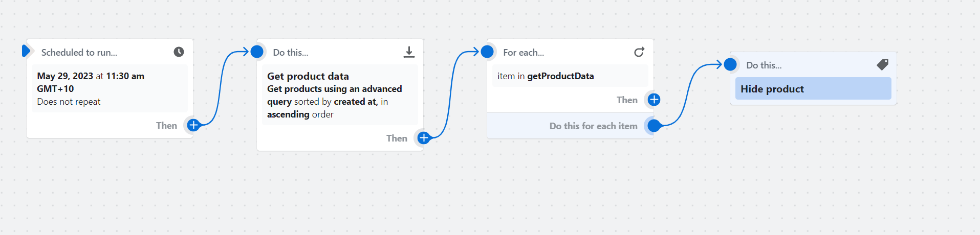Screen dimensions: 980x235
Task: Click output dot for Do this for each item
Action: [x=654, y=125]
